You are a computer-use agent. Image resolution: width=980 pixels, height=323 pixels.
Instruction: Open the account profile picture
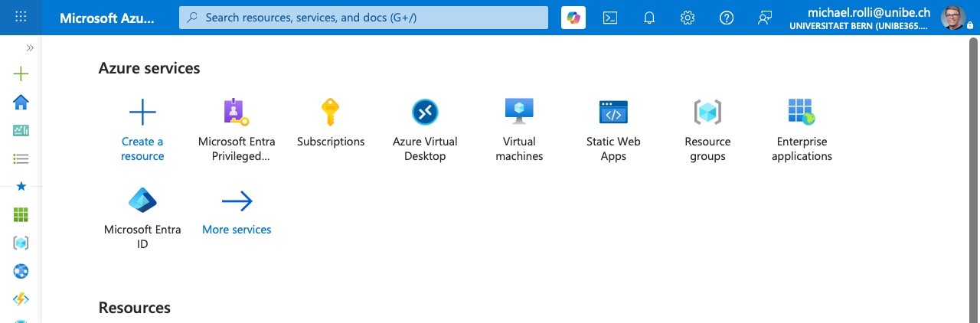953,17
